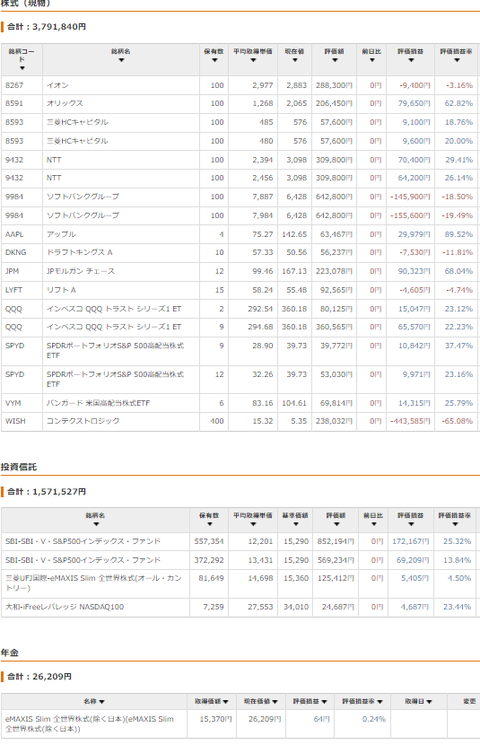Viewport: 480px width, 745px height.
Task: Click fund holdings 557,354
Action: pyautogui.click(x=209, y=541)
